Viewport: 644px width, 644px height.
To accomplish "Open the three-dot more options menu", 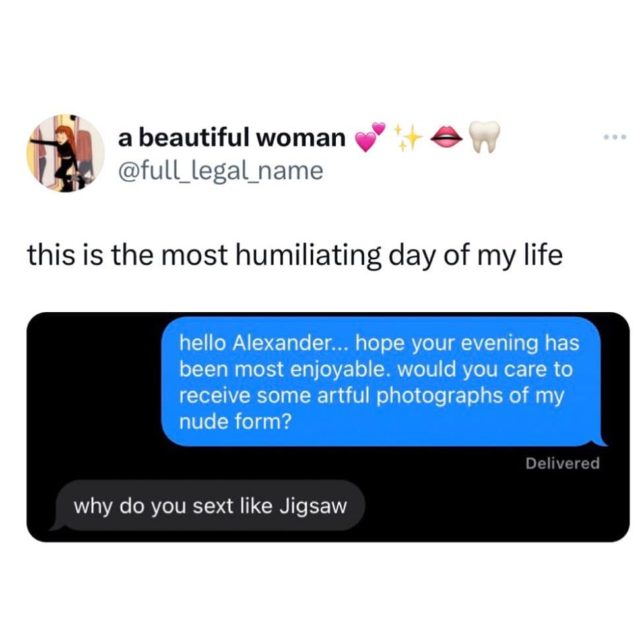I will [615, 137].
